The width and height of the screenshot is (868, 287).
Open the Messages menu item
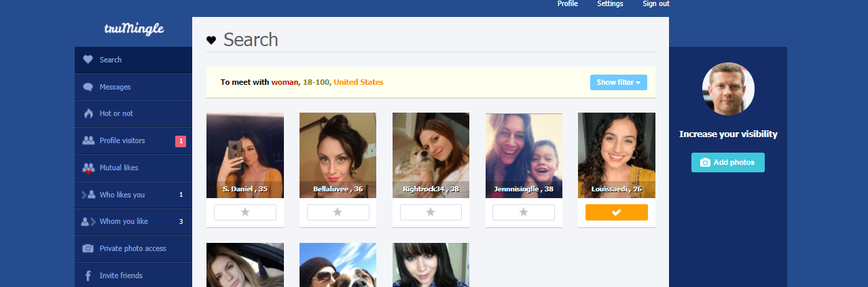coord(134,87)
